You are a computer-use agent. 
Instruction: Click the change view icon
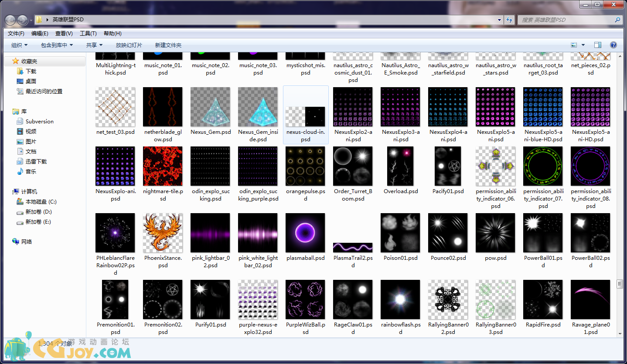[574, 45]
